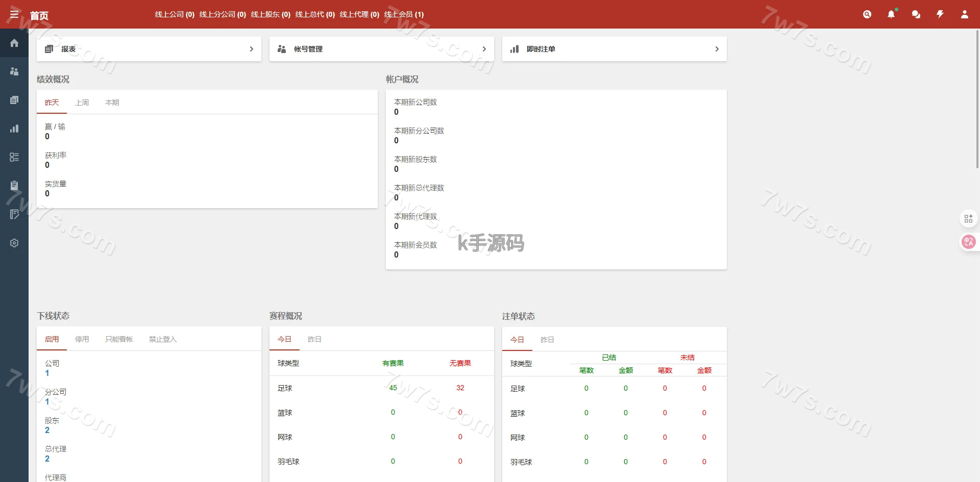
Task: Click 网球 row in 赛程概况
Action: click(382, 437)
